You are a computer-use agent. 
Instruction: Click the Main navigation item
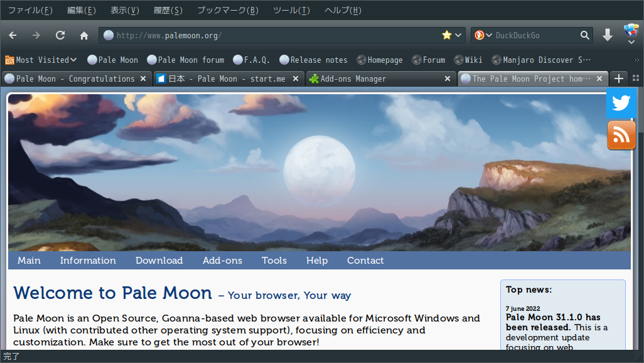pyautogui.click(x=29, y=261)
